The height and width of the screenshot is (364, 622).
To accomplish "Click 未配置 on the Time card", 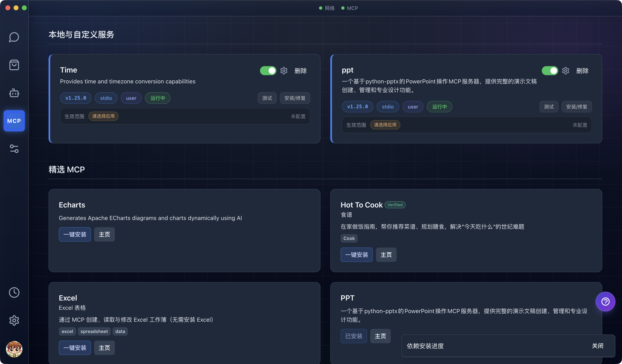I will [298, 116].
